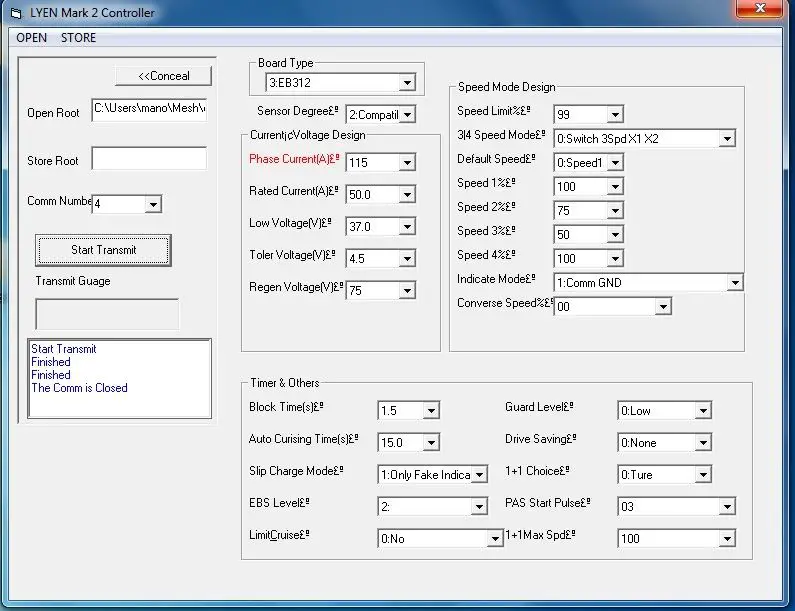Screen dimensions: 795x611
Task: Open the OPEN menu
Action: pyautogui.click(x=31, y=38)
